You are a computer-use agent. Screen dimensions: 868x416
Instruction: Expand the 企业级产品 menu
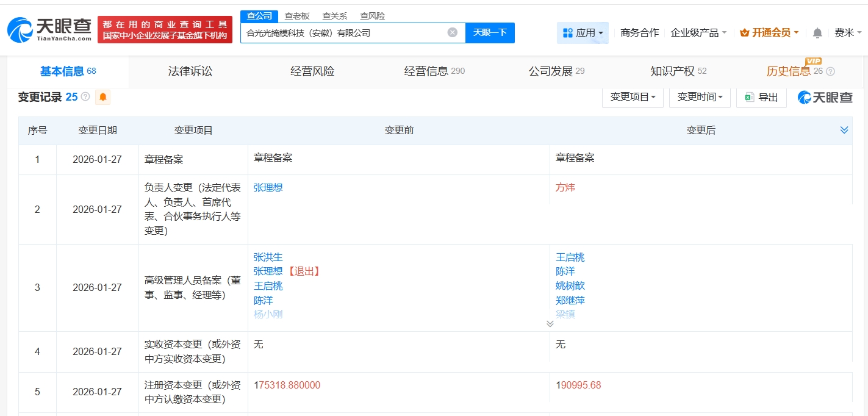698,33
